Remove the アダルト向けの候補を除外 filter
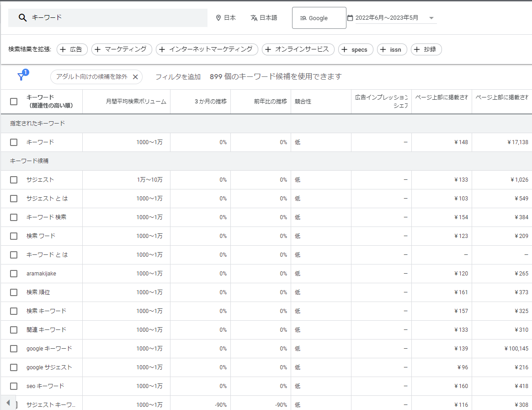This screenshot has width=532, height=410. [x=135, y=77]
